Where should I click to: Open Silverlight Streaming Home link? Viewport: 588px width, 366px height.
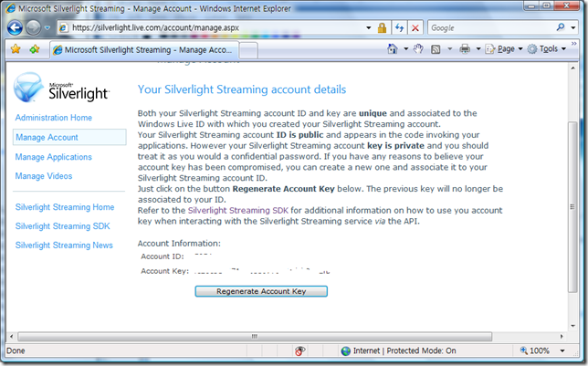65,207
